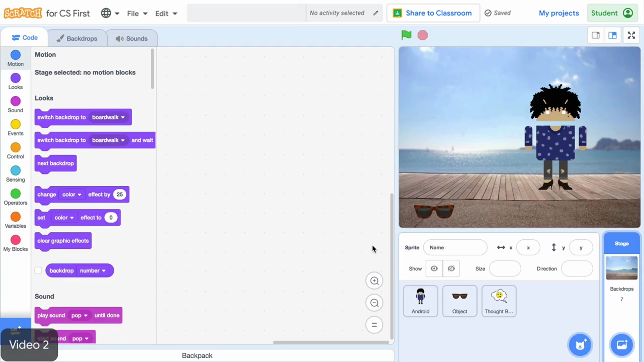Image resolution: width=644 pixels, height=362 pixels.
Task: Click the Scratch logo
Action: [x=23, y=13]
